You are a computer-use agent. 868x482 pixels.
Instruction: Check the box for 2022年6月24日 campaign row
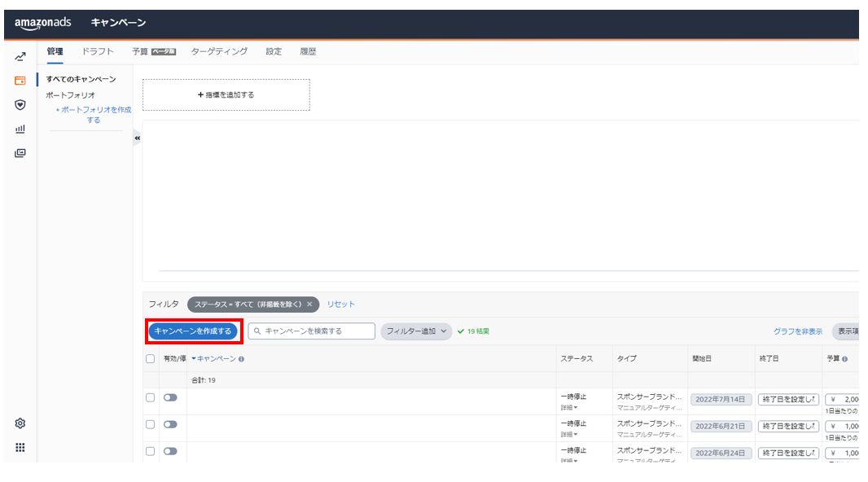point(150,451)
